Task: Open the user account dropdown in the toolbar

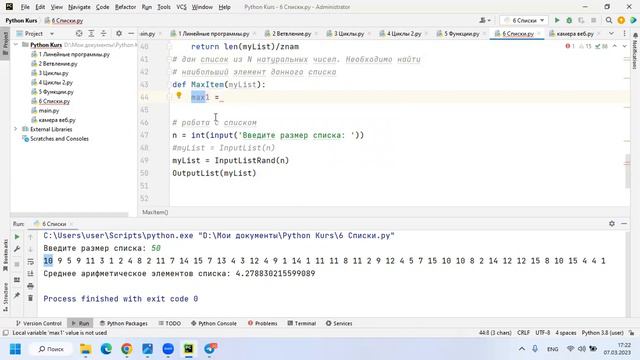Action: (485, 20)
